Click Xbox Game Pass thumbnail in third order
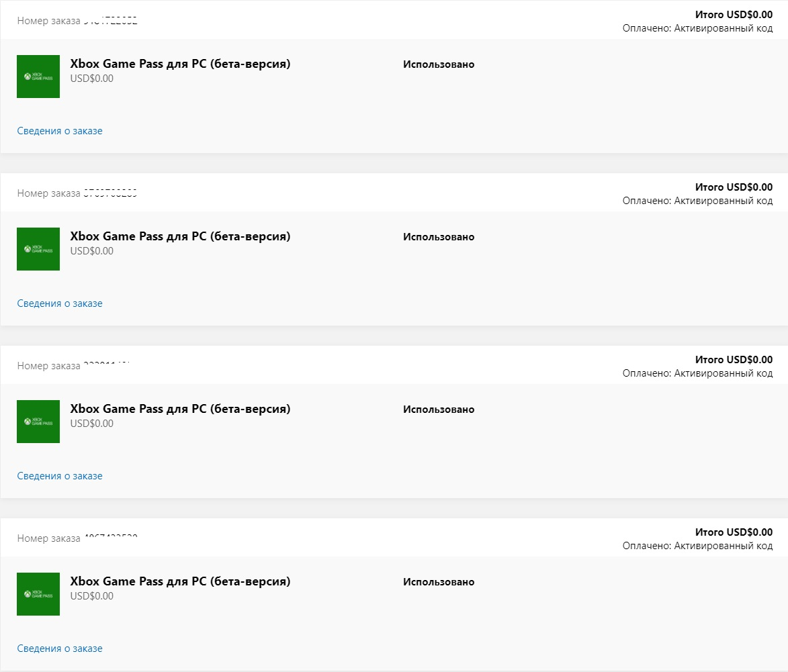This screenshot has width=788, height=672. click(x=38, y=422)
